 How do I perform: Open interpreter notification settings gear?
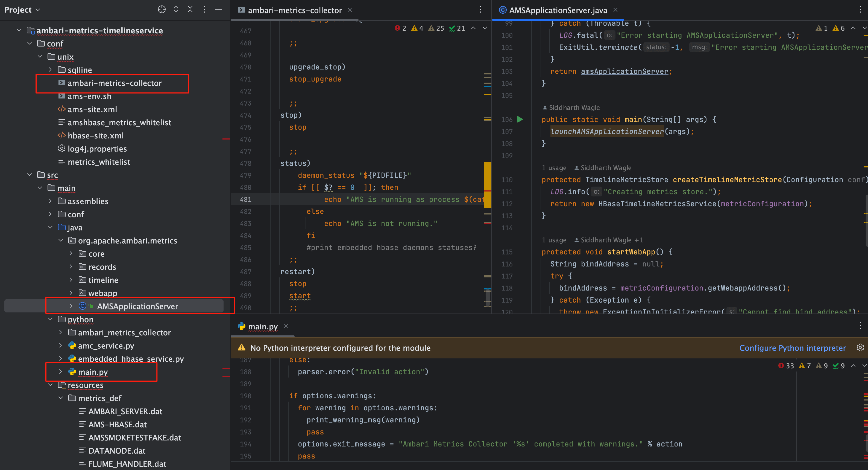point(860,347)
